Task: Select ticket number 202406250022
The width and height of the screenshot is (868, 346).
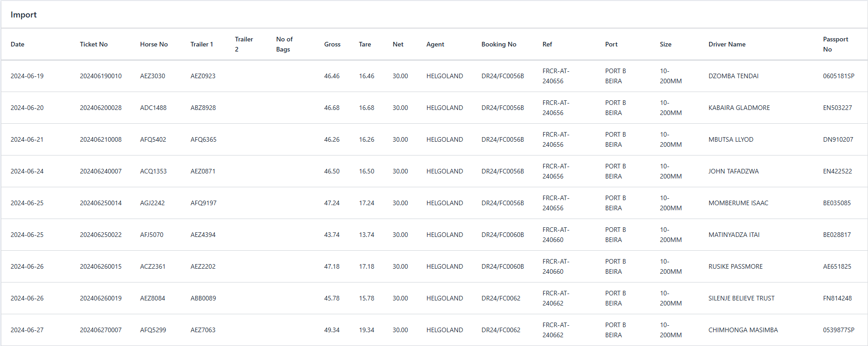Action: point(100,235)
